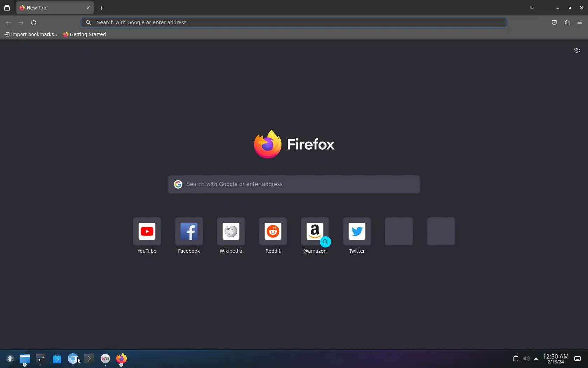This screenshot has height=368, width=588.
Task: Focus the address bar search field
Action: click(294, 22)
